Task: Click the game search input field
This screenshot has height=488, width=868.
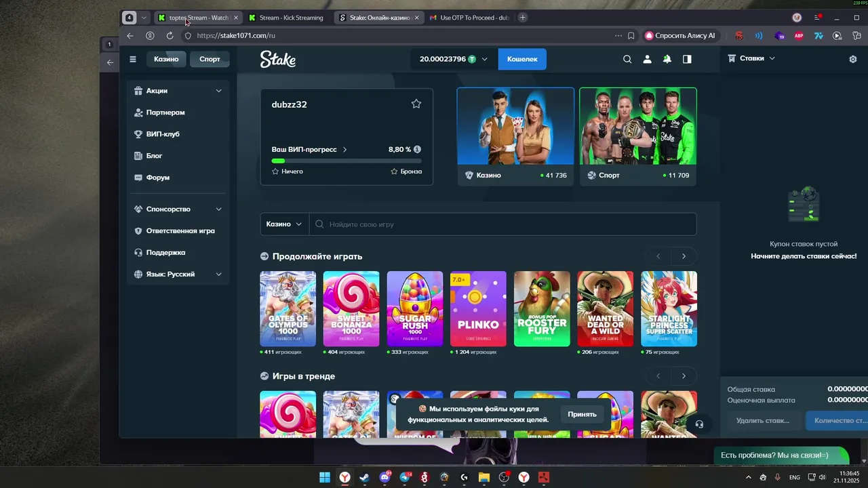Action: pos(502,224)
